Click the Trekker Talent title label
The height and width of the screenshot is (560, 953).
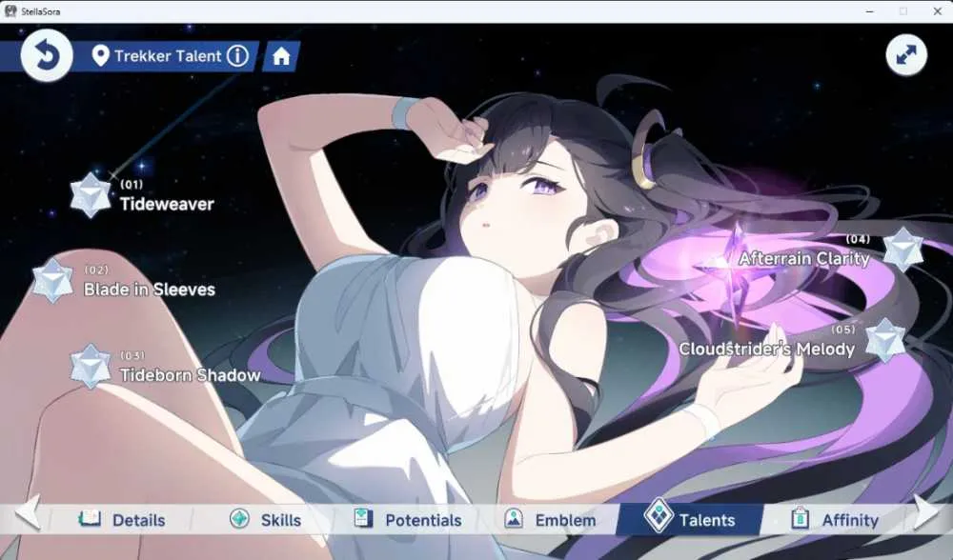click(168, 56)
